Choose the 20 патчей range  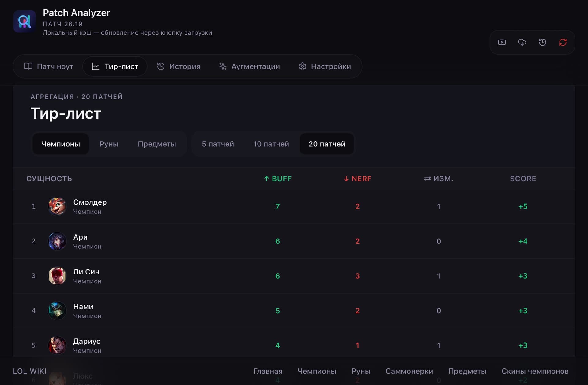tap(327, 144)
